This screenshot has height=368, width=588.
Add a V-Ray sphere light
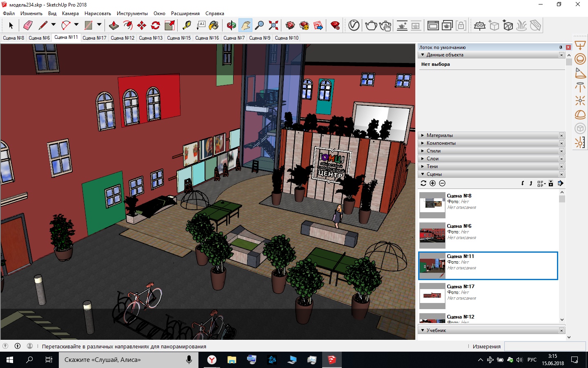click(x=580, y=59)
